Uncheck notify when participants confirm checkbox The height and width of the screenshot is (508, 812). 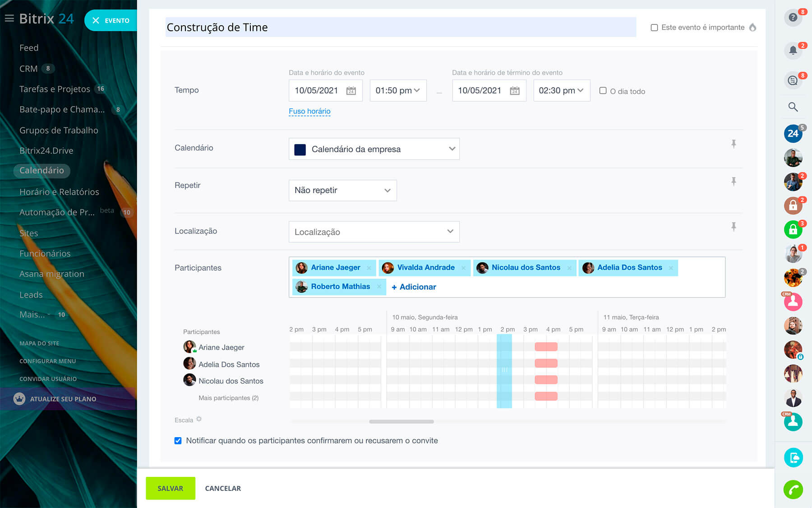tap(178, 441)
